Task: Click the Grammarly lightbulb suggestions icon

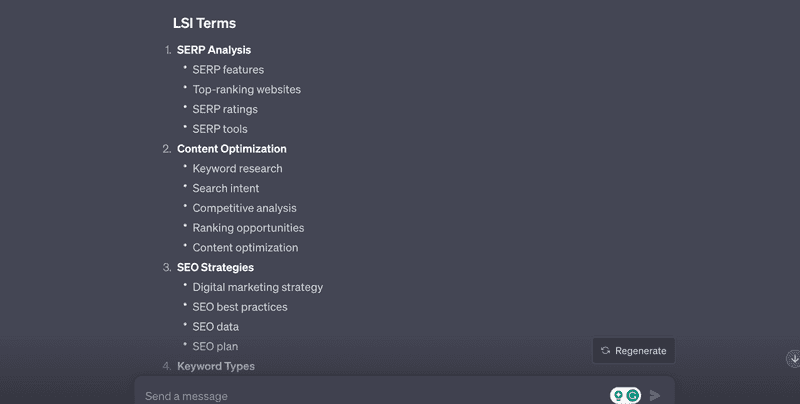Action: (x=618, y=395)
